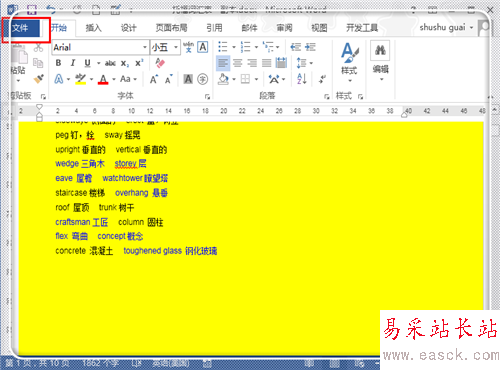This screenshot has height=370, width=500.
Task: Open the 小五 font size dropdown
Action: pos(176,47)
